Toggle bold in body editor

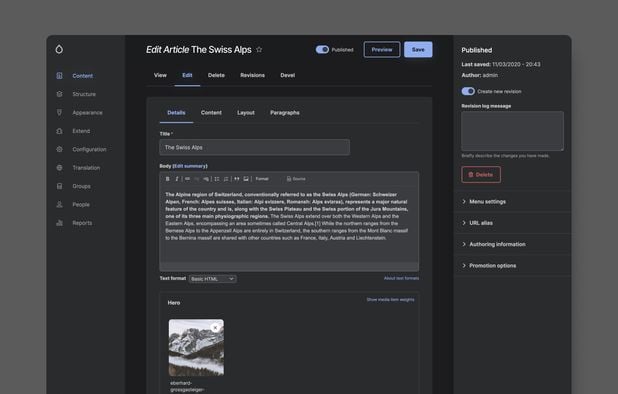[x=168, y=179]
